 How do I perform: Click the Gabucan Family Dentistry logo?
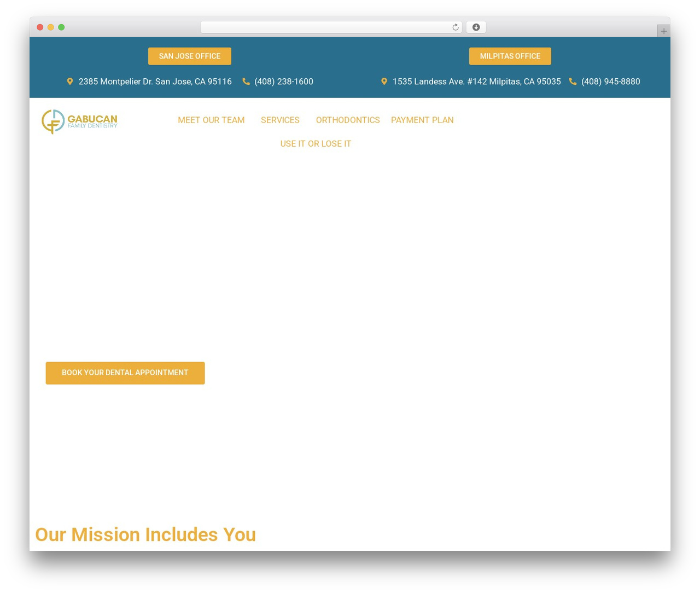point(80,121)
